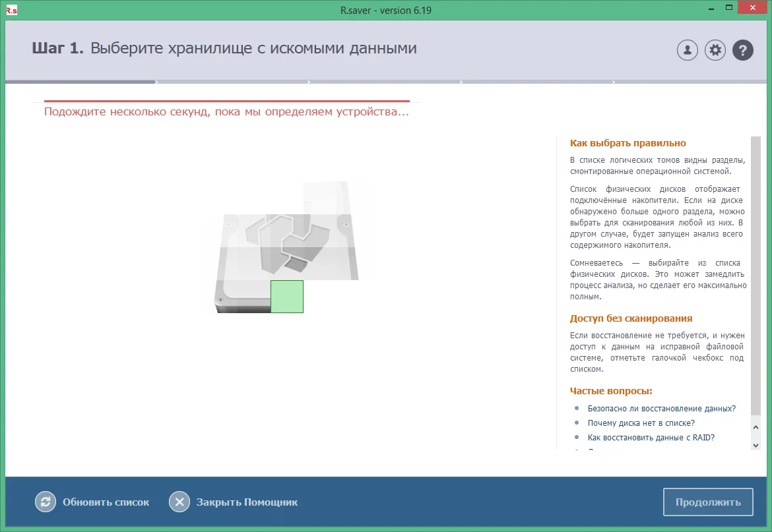Maximize the R.saver window
The image size is (772, 532).
point(729,7)
